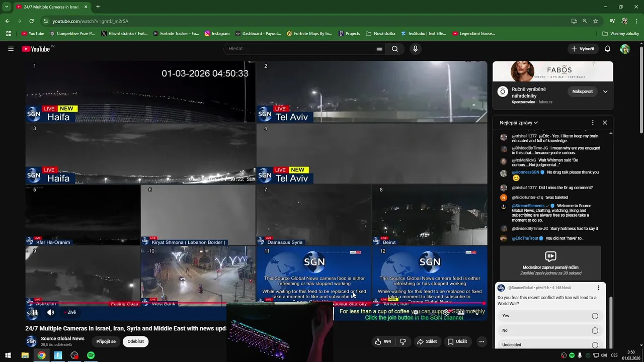Click the video progress bar
644x362 pixels.
pos(256,303)
